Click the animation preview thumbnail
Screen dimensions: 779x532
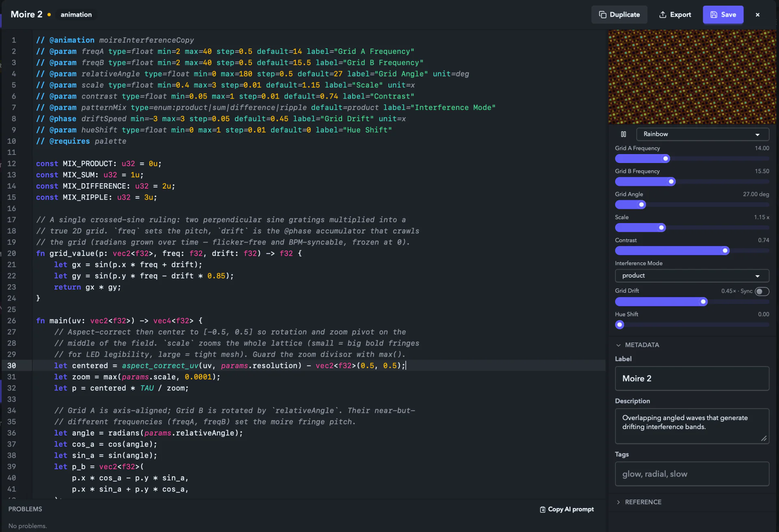tap(692, 77)
